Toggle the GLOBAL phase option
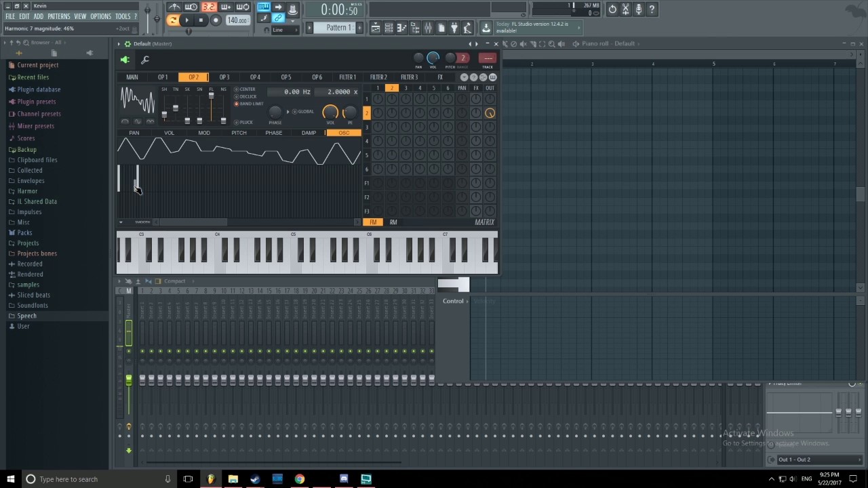Viewport: 868px width, 488px height. click(303, 112)
